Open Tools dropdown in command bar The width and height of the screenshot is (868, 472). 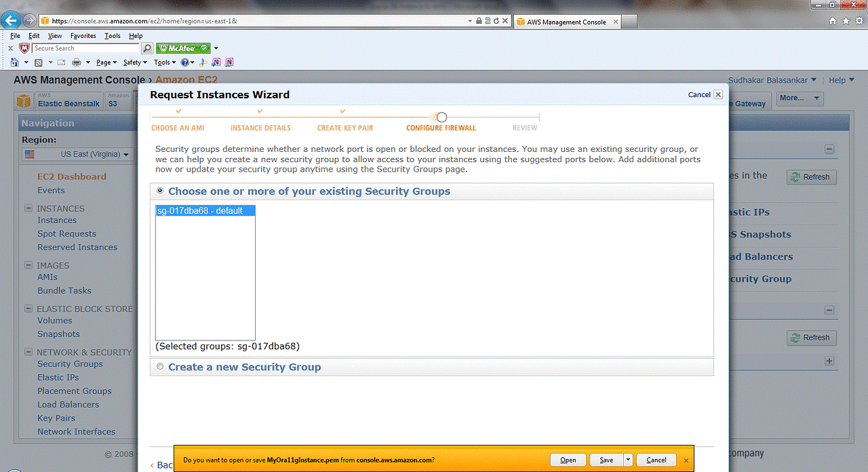coord(165,62)
